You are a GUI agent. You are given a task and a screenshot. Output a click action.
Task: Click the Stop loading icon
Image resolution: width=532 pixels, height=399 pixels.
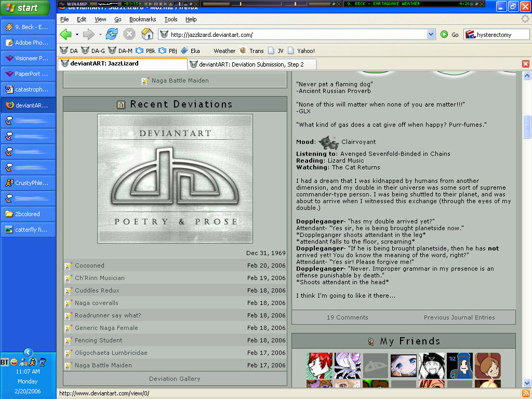[129, 34]
